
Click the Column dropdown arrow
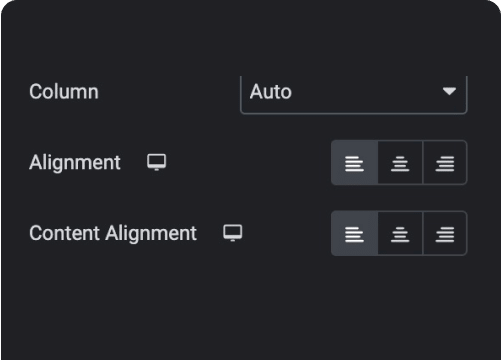click(449, 91)
